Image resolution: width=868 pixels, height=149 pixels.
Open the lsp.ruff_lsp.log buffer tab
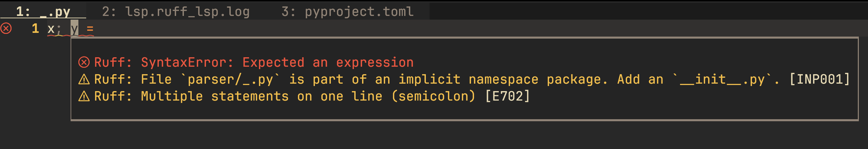tap(176, 12)
